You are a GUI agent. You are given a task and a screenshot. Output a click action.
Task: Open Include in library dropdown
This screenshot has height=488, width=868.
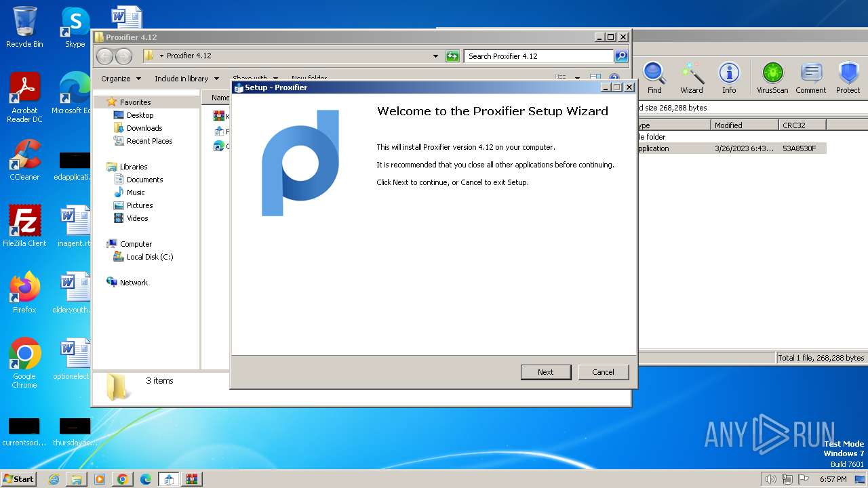[186, 79]
